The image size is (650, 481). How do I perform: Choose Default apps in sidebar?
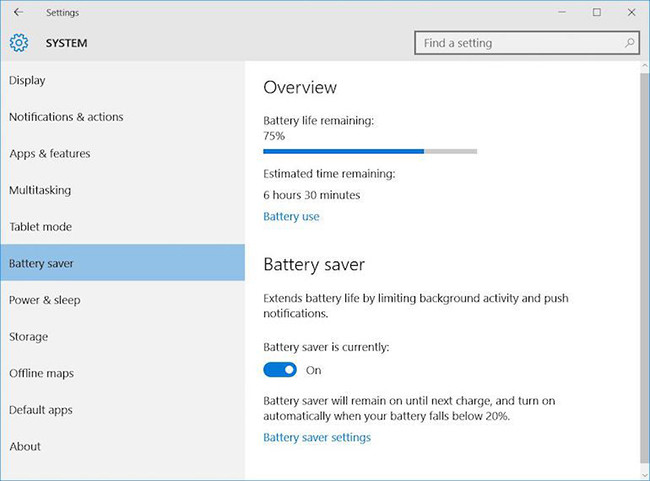pos(41,410)
